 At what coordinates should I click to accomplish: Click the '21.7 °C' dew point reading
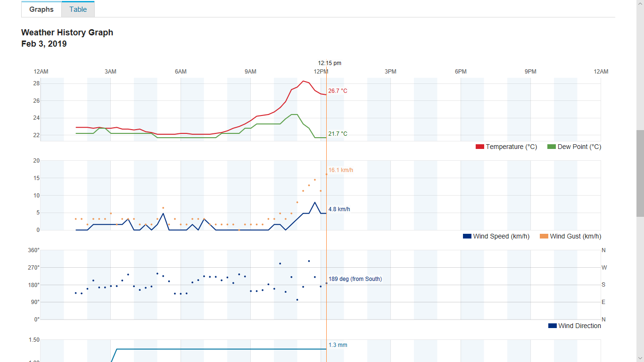[x=338, y=134]
